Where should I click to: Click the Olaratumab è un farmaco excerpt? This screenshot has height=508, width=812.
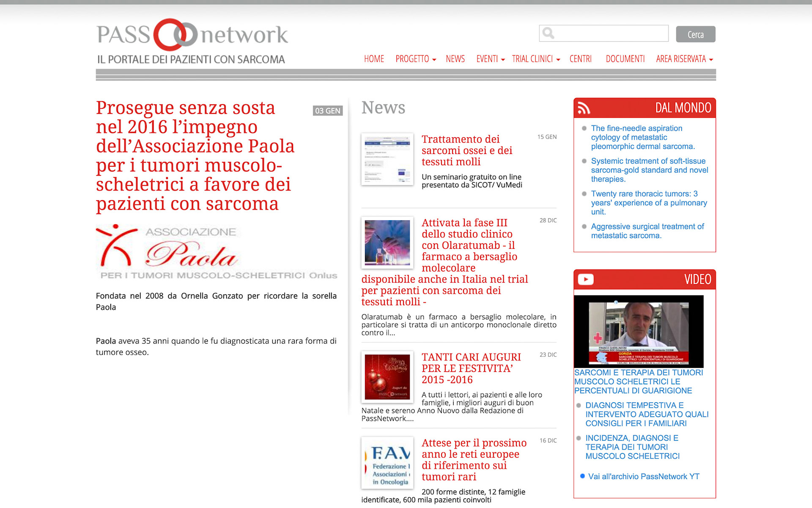pyautogui.click(x=459, y=325)
